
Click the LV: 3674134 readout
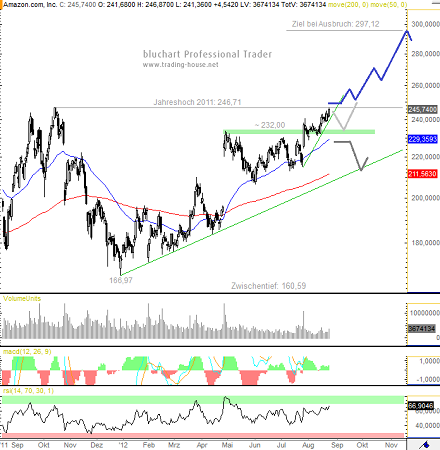(260, 5)
